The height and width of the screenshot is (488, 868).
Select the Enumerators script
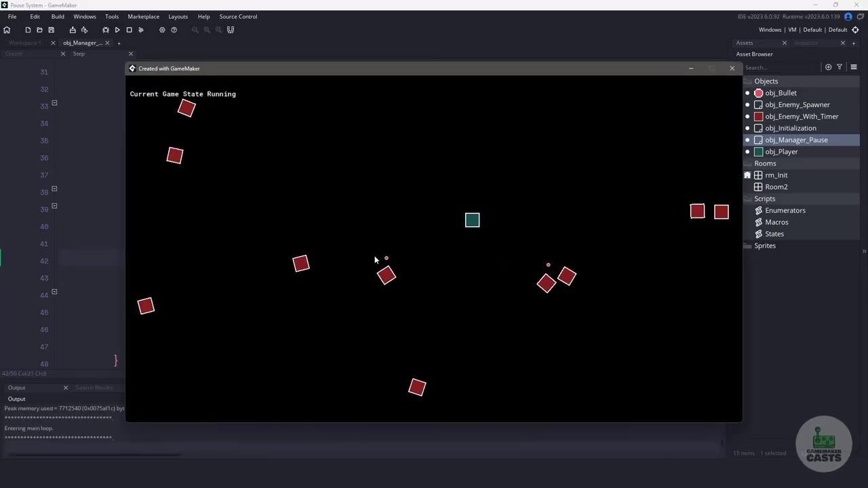coord(785,210)
